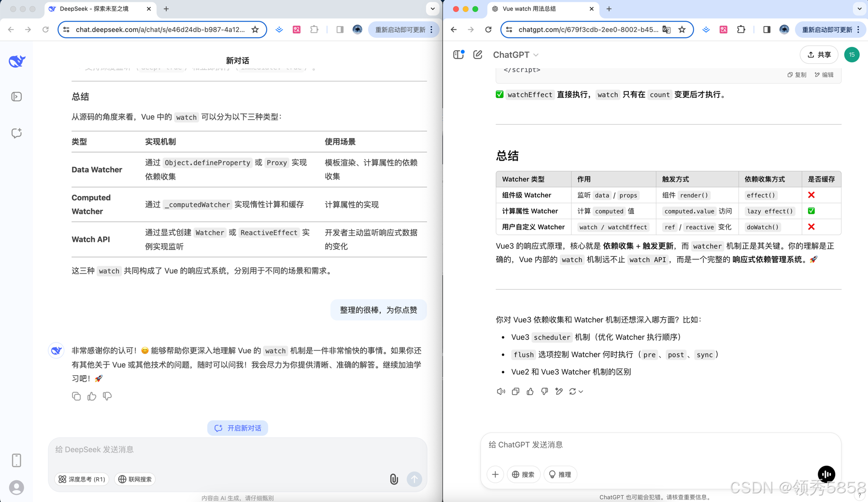Give thumbs up to the ChatGPT response
The width and height of the screenshot is (868, 502).
click(530, 391)
